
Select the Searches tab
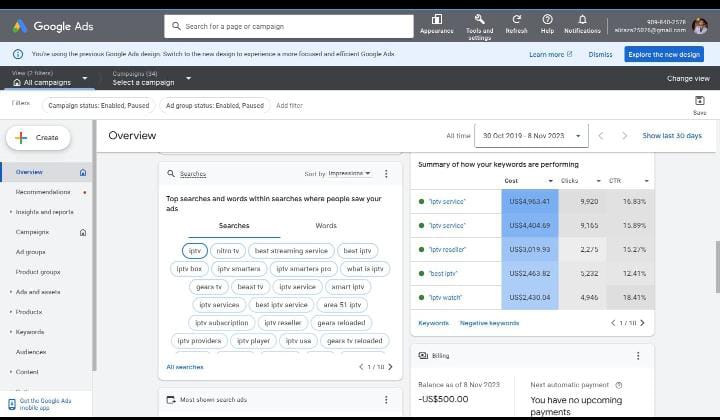pos(234,226)
